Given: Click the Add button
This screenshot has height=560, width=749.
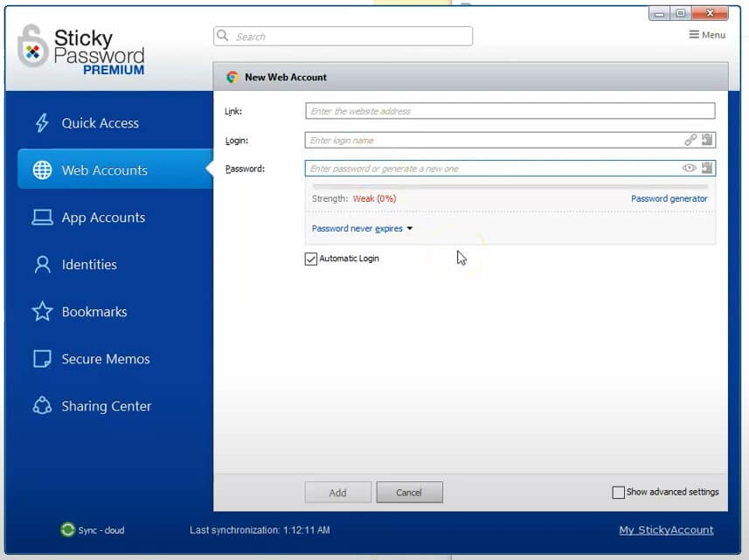Looking at the screenshot, I should tap(337, 492).
